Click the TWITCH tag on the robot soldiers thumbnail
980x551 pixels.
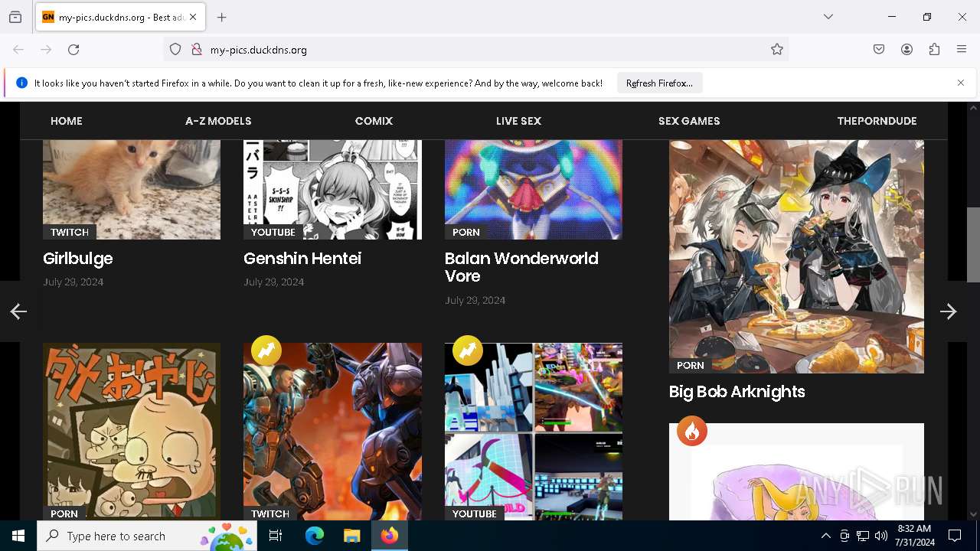click(x=270, y=514)
